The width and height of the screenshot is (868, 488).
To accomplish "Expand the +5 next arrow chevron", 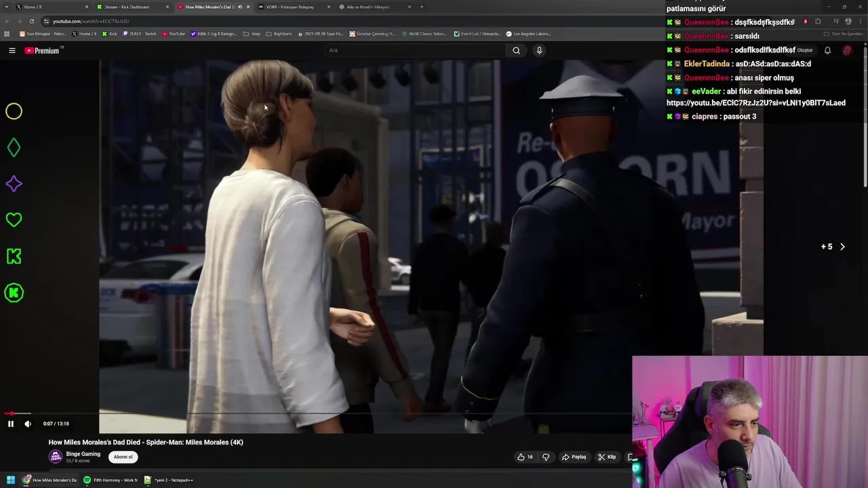I will [842, 247].
